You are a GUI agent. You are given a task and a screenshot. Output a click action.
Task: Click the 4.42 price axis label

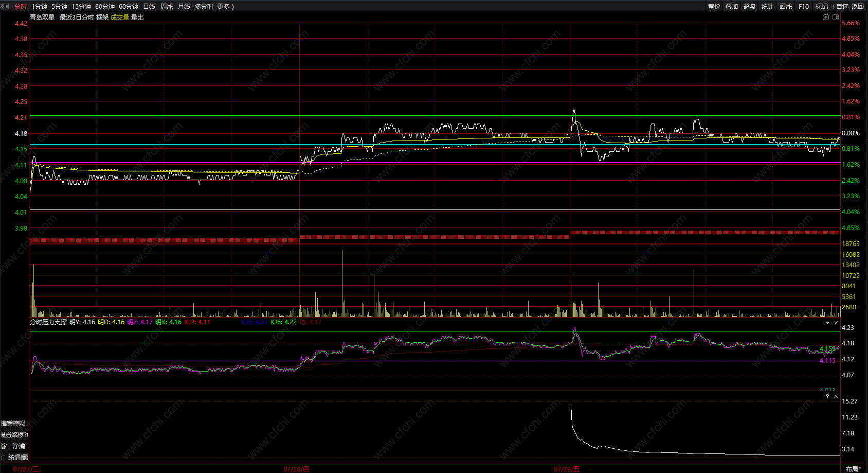(21, 23)
